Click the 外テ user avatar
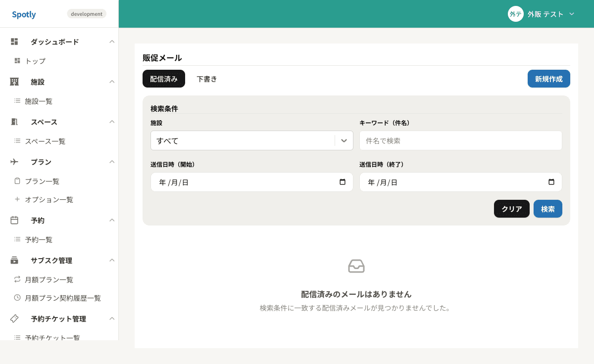 (516, 14)
